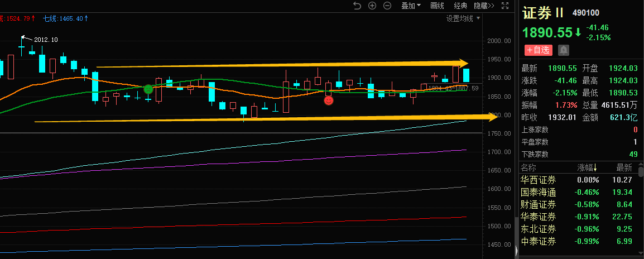
Task: Click the 昨收 value 1932.01
Action: click(x=563, y=118)
